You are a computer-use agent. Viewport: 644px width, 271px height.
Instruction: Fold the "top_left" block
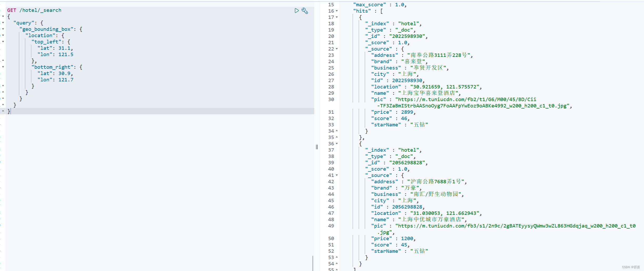pos(3,42)
